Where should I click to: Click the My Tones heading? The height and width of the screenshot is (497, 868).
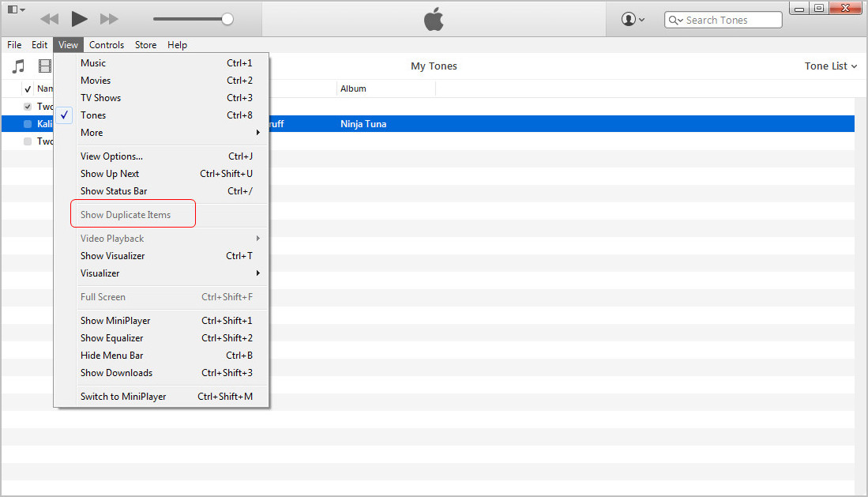pyautogui.click(x=434, y=66)
